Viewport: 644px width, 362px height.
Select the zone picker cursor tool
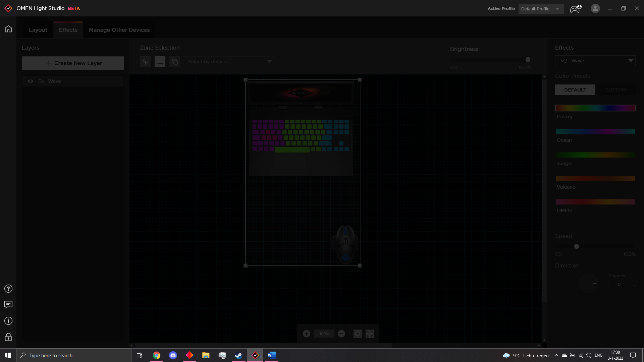click(145, 61)
